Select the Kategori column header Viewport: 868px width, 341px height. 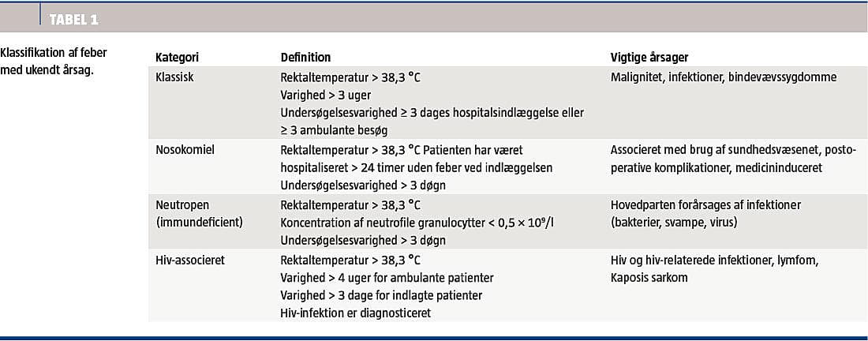click(177, 58)
